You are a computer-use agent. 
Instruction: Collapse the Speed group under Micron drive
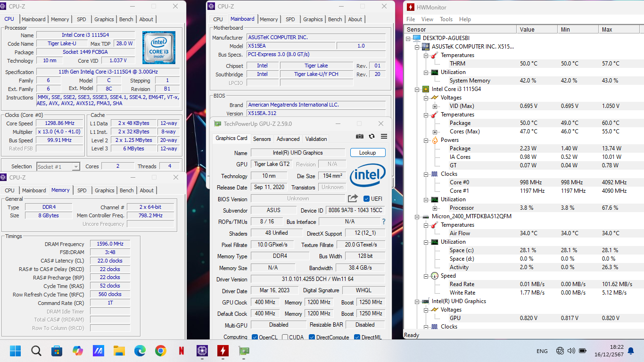pos(426,276)
